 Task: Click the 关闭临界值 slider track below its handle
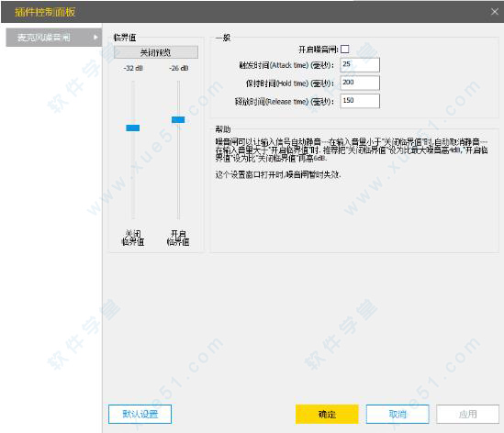pyautogui.click(x=133, y=175)
